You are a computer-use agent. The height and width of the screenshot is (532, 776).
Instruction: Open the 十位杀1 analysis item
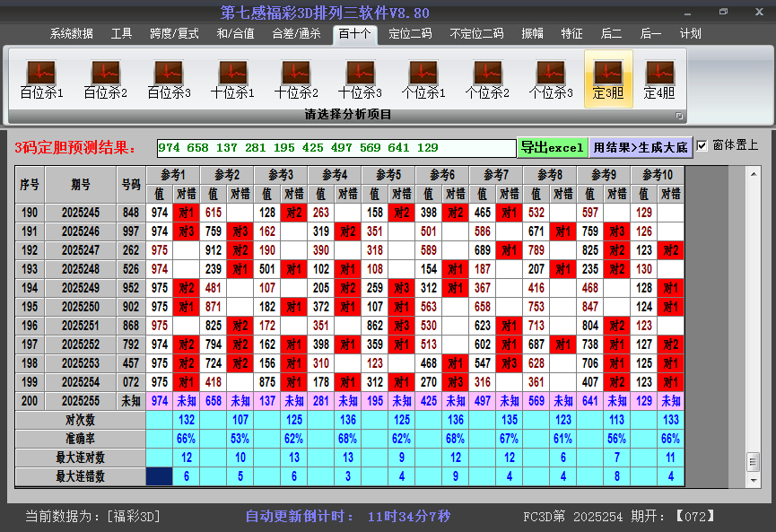coord(232,79)
